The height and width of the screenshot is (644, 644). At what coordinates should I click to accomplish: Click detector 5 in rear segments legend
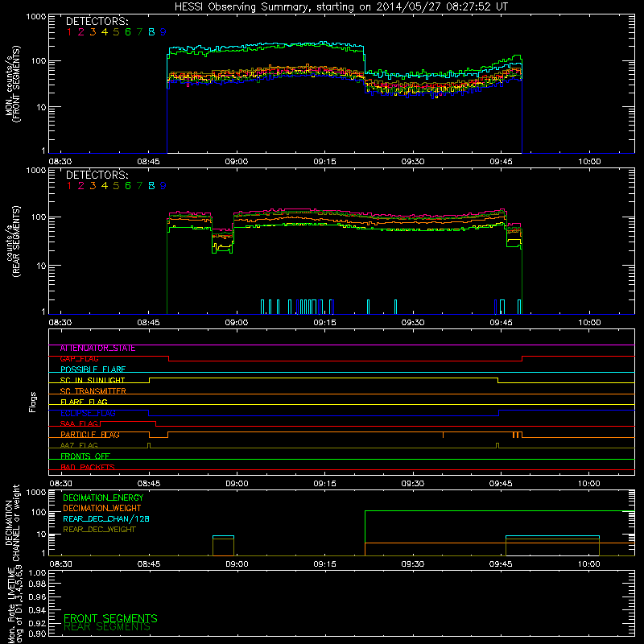click(116, 186)
